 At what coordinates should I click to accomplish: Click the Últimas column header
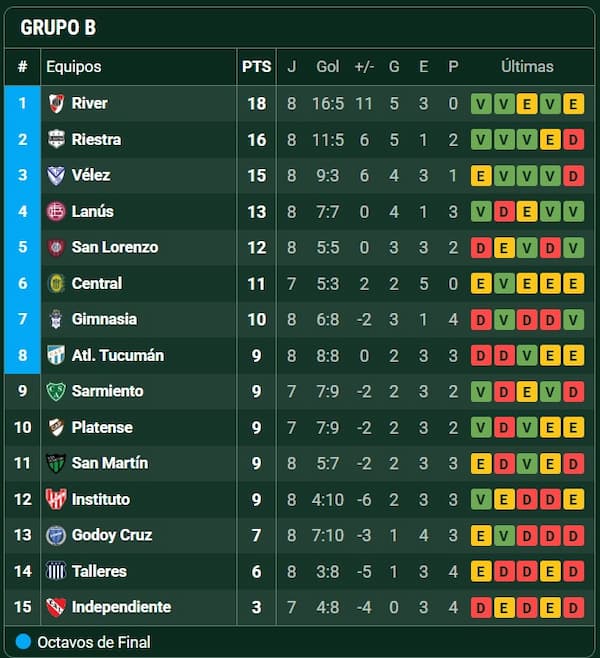[527, 67]
